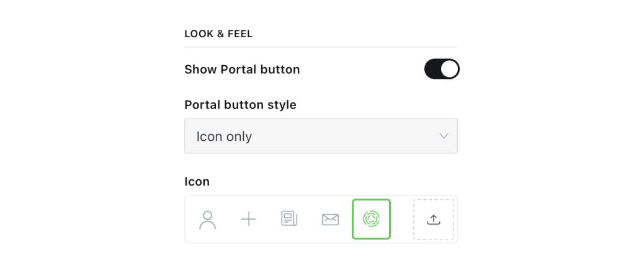644x273 pixels.
Task: Click the dropdown chevron arrow
Action: point(444,136)
